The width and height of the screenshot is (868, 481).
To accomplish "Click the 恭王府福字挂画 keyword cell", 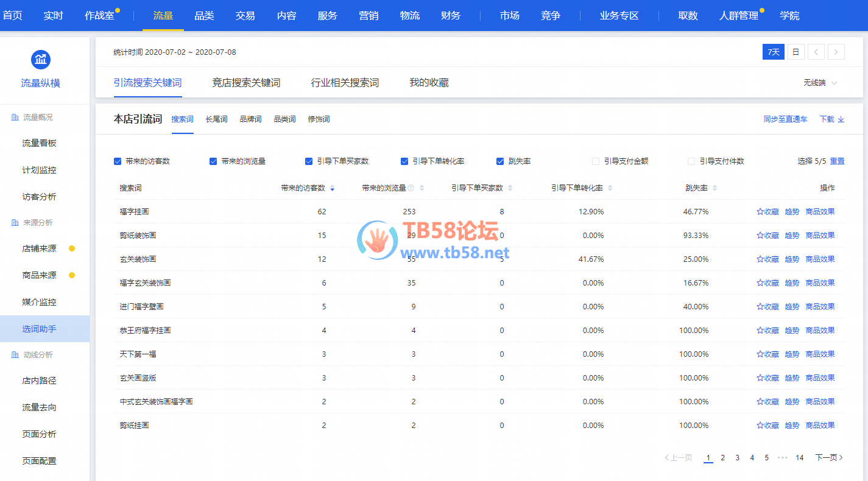I will tap(145, 331).
